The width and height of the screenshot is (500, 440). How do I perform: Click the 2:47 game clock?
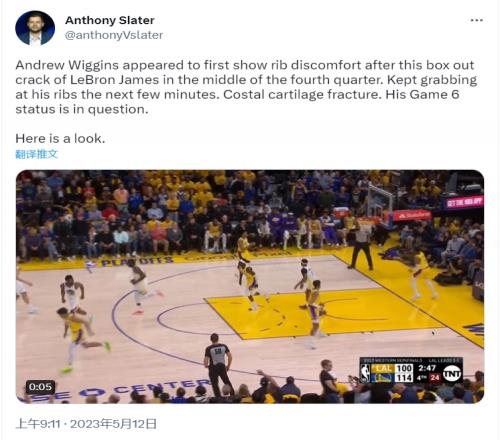(x=427, y=368)
